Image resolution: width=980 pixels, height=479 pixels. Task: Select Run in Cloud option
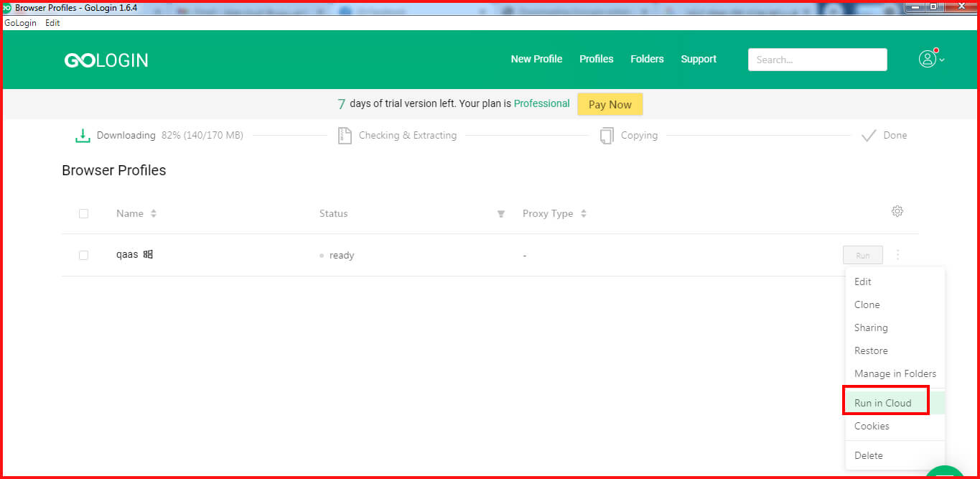click(x=895, y=403)
